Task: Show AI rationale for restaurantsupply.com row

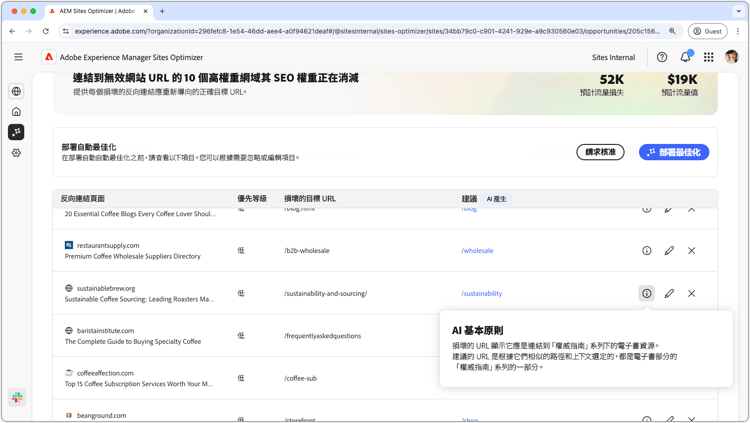Action: [647, 250]
